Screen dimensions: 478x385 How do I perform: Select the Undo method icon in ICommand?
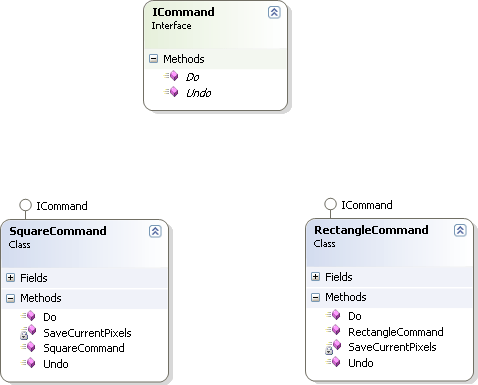click(x=171, y=92)
